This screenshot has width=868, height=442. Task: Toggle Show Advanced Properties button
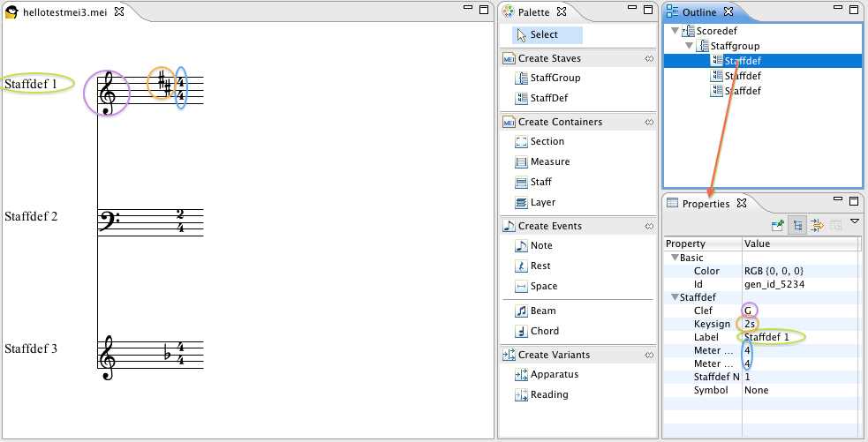click(817, 226)
